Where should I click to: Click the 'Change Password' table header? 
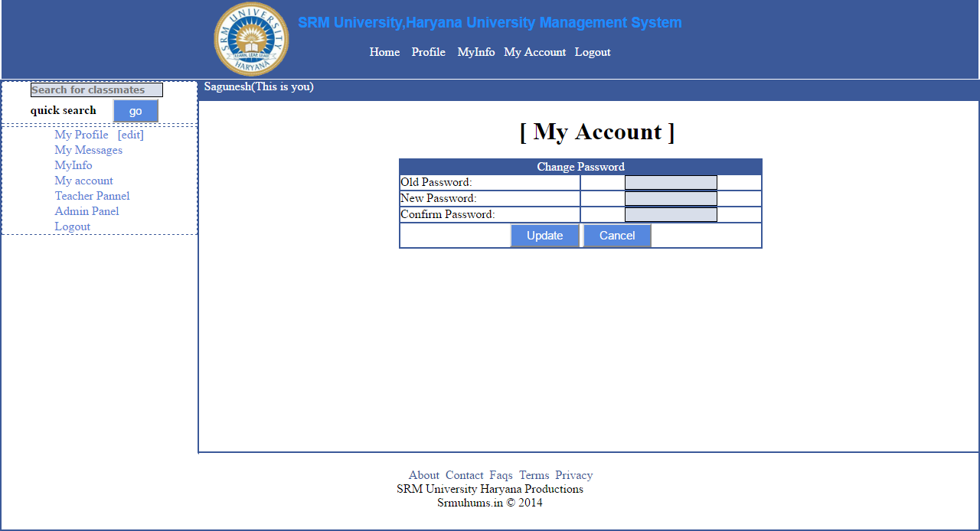[x=580, y=167]
